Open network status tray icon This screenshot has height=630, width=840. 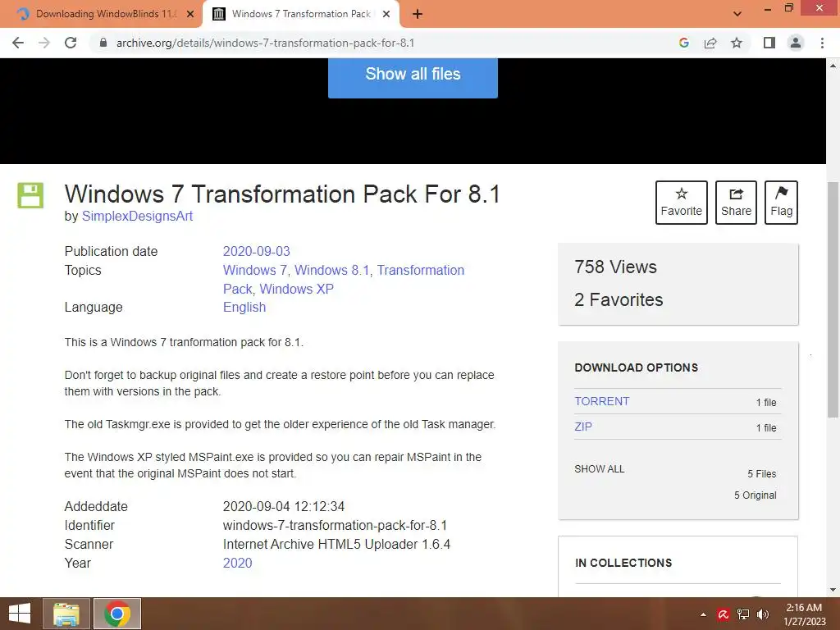[x=743, y=614]
